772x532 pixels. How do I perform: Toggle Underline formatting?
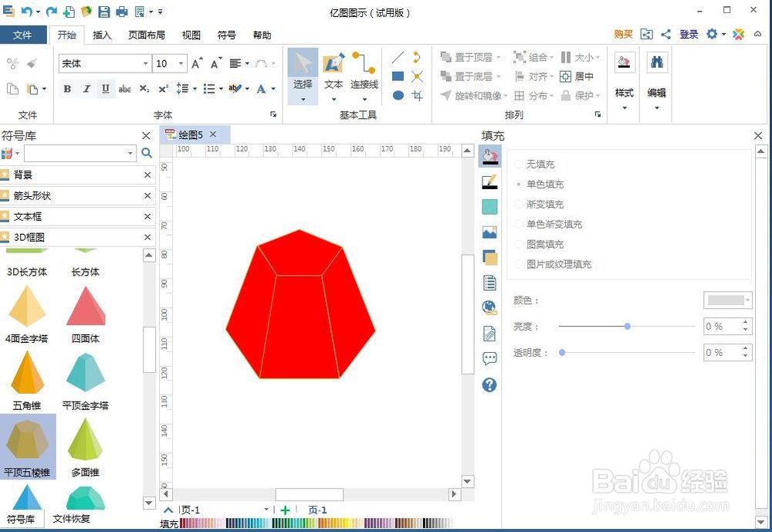click(105, 89)
